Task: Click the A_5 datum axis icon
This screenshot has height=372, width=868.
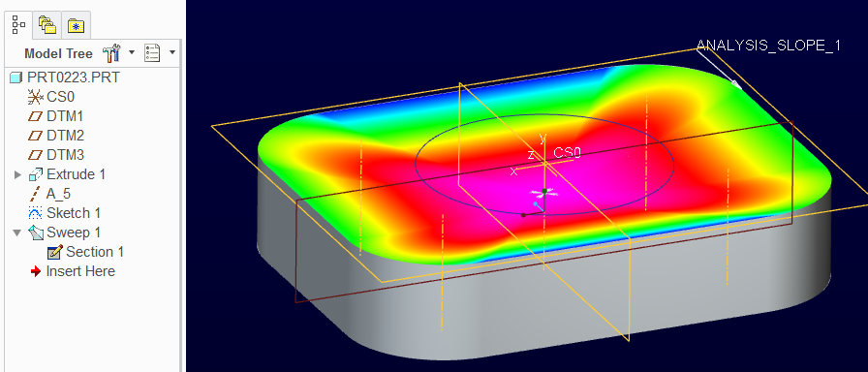Action: pyautogui.click(x=36, y=195)
